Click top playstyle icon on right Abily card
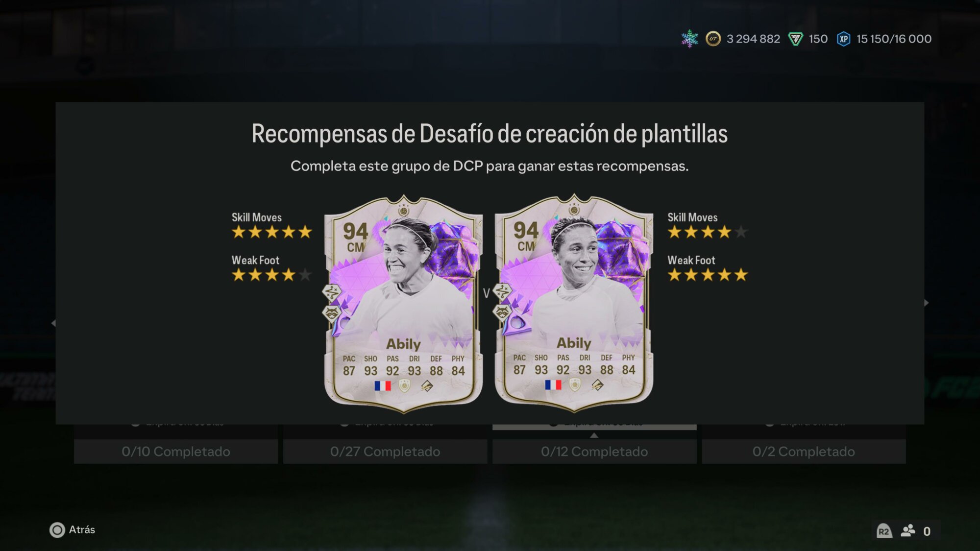The height and width of the screenshot is (551, 980). click(x=502, y=291)
